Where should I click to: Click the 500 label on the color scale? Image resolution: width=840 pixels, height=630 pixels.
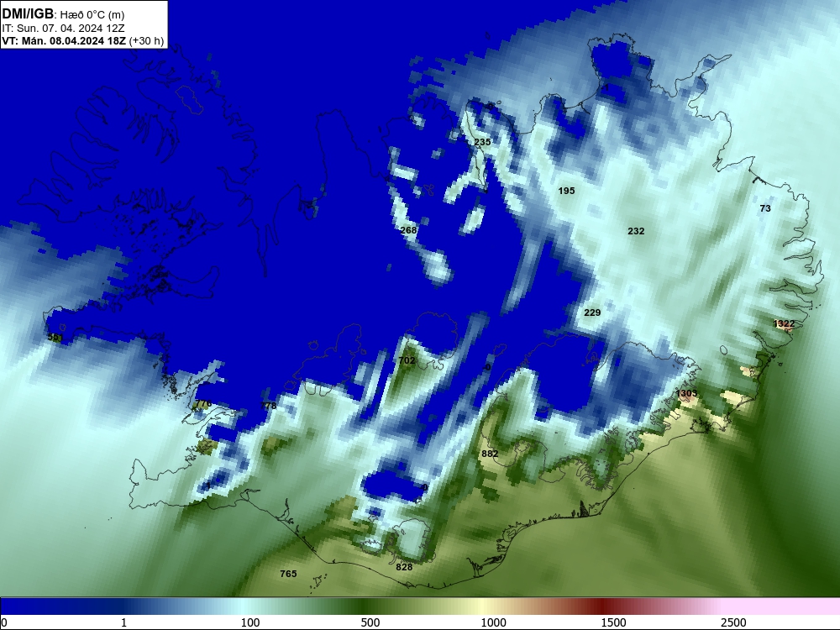point(370,622)
